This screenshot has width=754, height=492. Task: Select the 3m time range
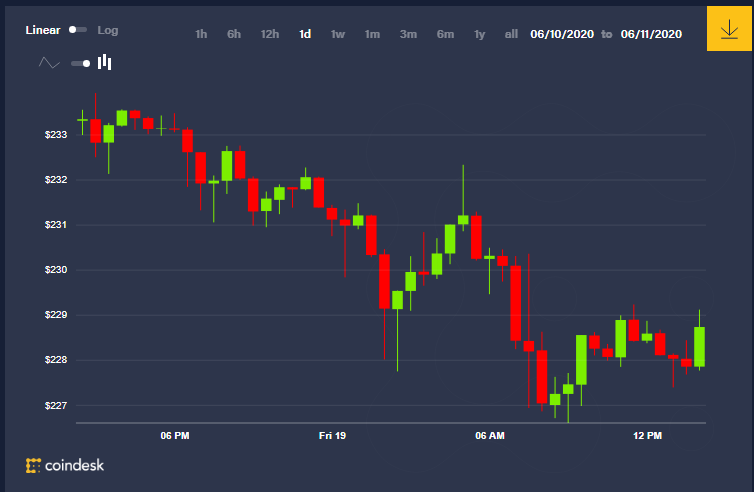408,34
